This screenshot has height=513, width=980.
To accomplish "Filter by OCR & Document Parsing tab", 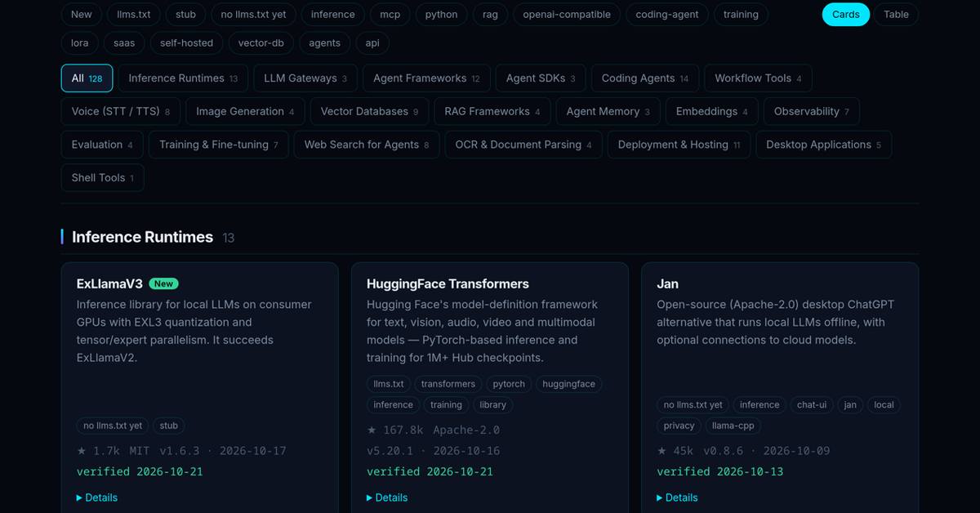I will pos(523,145).
